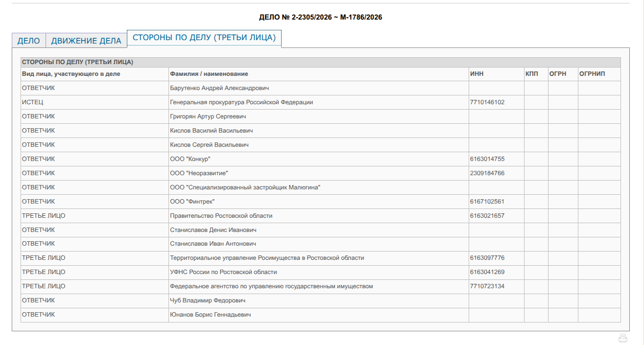The width and height of the screenshot is (644, 345).
Task: Select the Чуб Владимир Федорович row
Action: click(x=207, y=300)
